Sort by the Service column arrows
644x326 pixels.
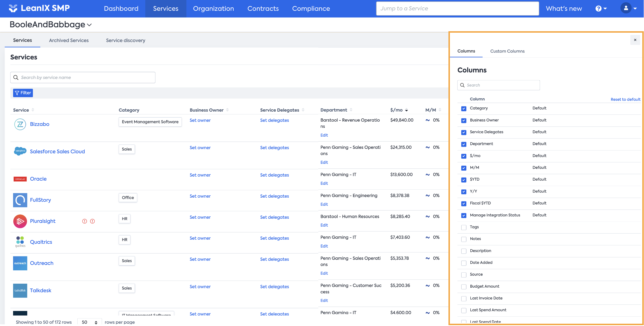click(x=33, y=110)
